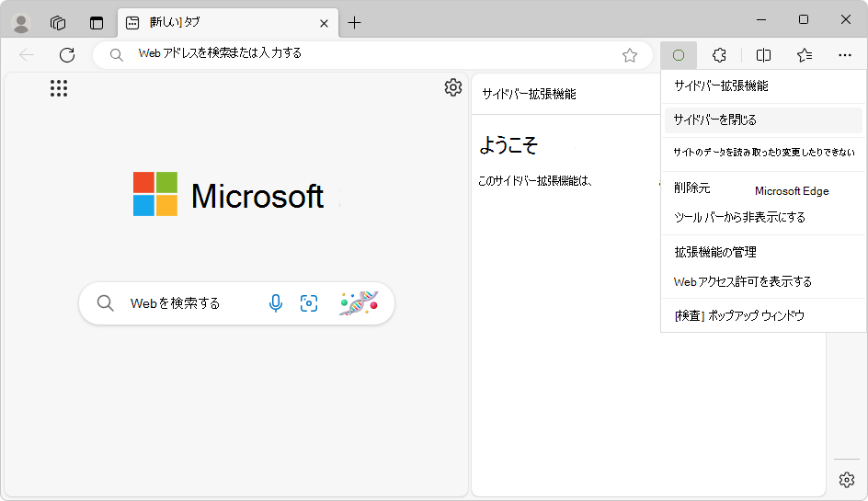Open the app launcher grid icon

pos(59,88)
